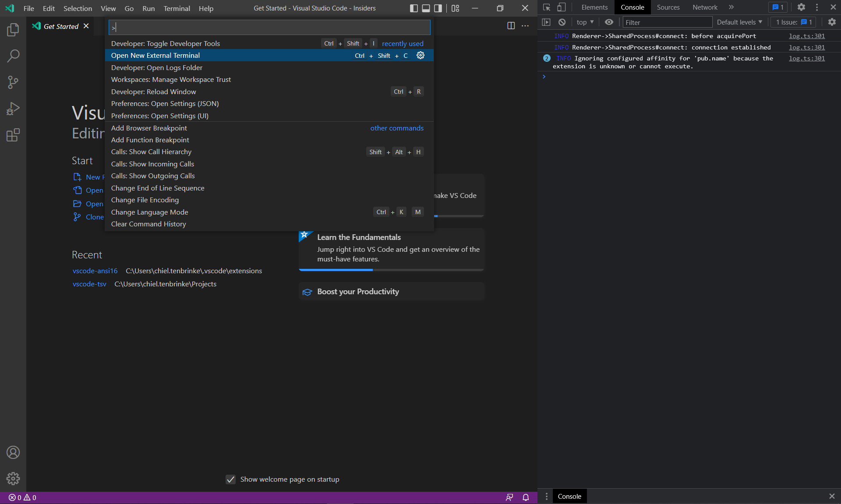The image size is (841, 504).
Task: Open the Explorer view in the activity bar
Action: pos(13,29)
